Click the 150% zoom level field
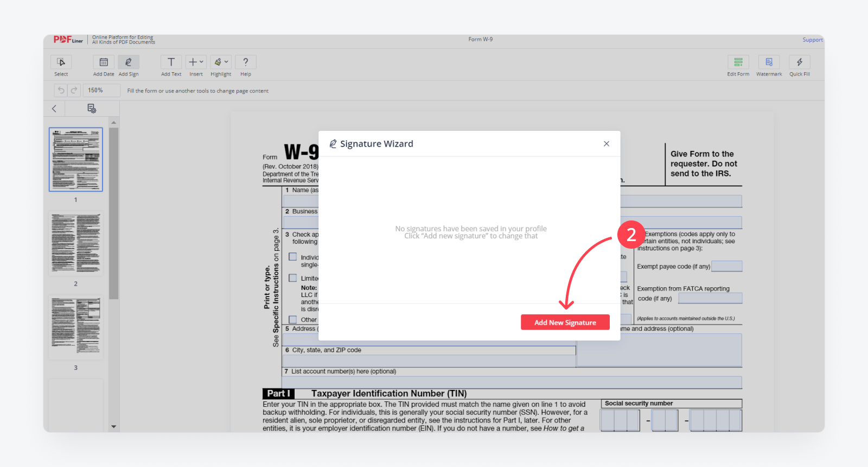This screenshot has height=467, width=868. [x=103, y=90]
